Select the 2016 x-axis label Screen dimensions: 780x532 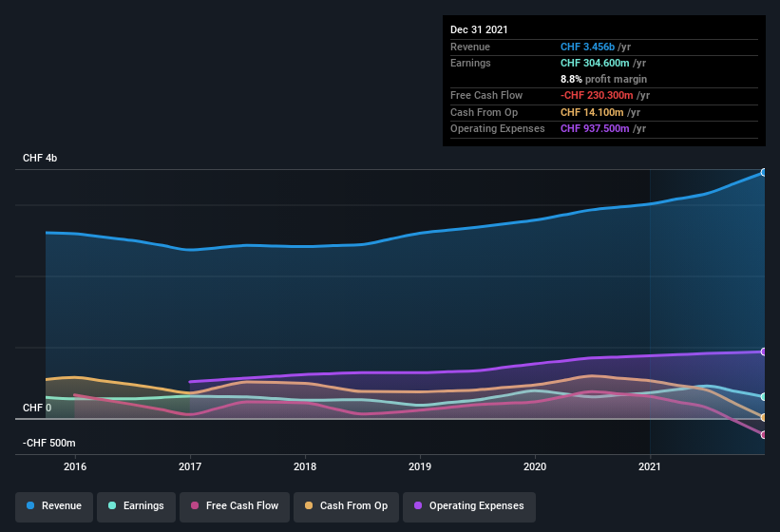[x=75, y=466]
